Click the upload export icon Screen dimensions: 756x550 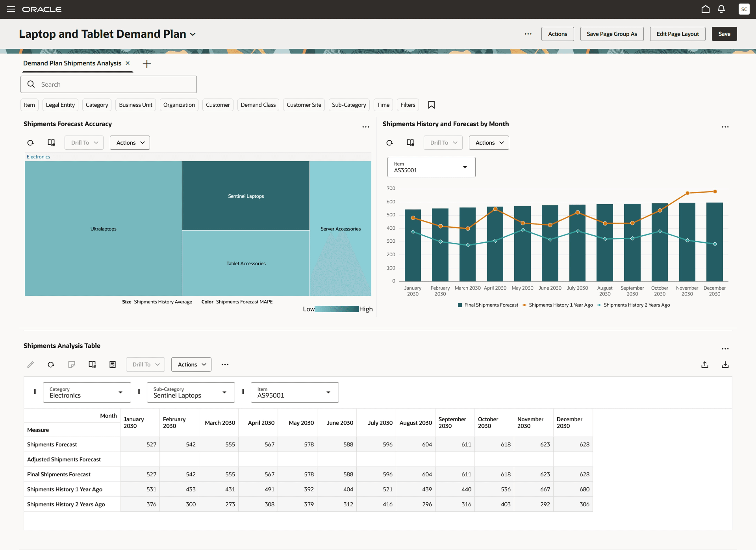[x=705, y=364]
